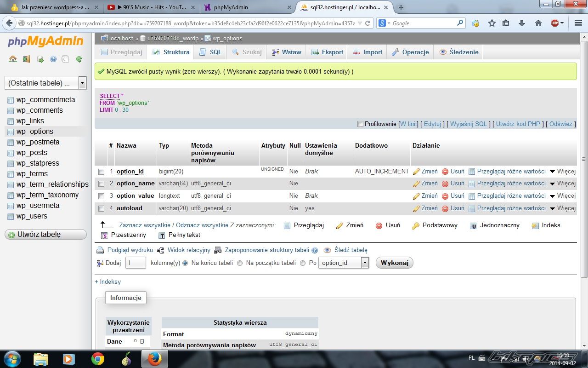Click the Firefox downloads arrow icon
This screenshot has height=368, width=588.
tap(522, 23)
